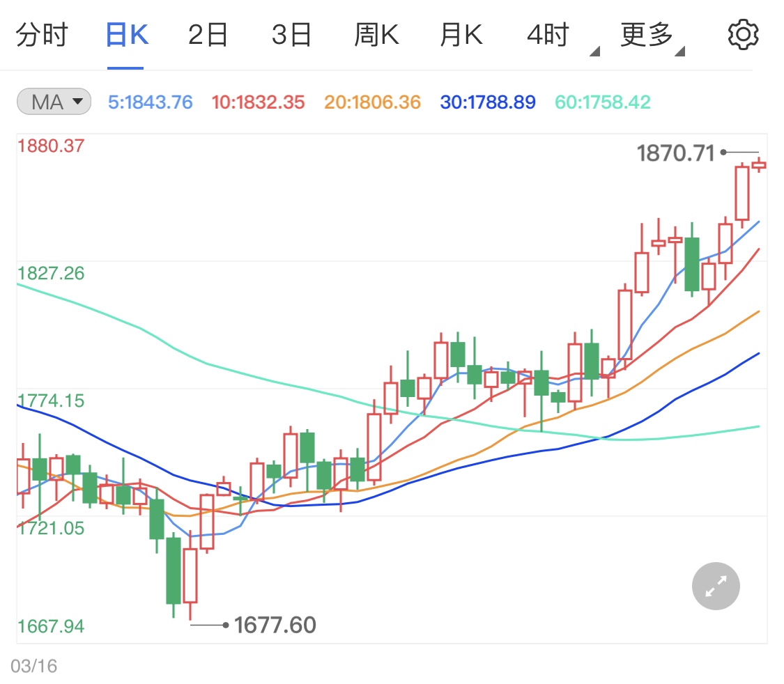Switch to 分时 tab
The height and width of the screenshot is (684, 784).
click(x=42, y=35)
